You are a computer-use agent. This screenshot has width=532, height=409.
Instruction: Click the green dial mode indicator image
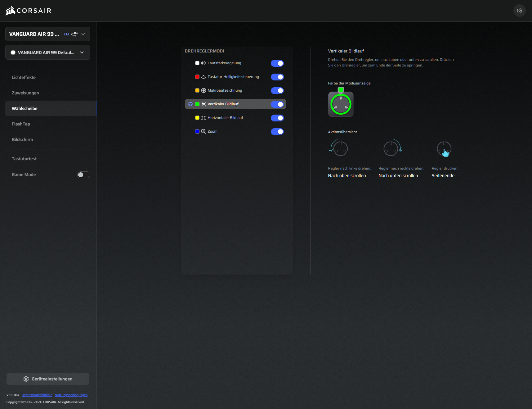341,103
